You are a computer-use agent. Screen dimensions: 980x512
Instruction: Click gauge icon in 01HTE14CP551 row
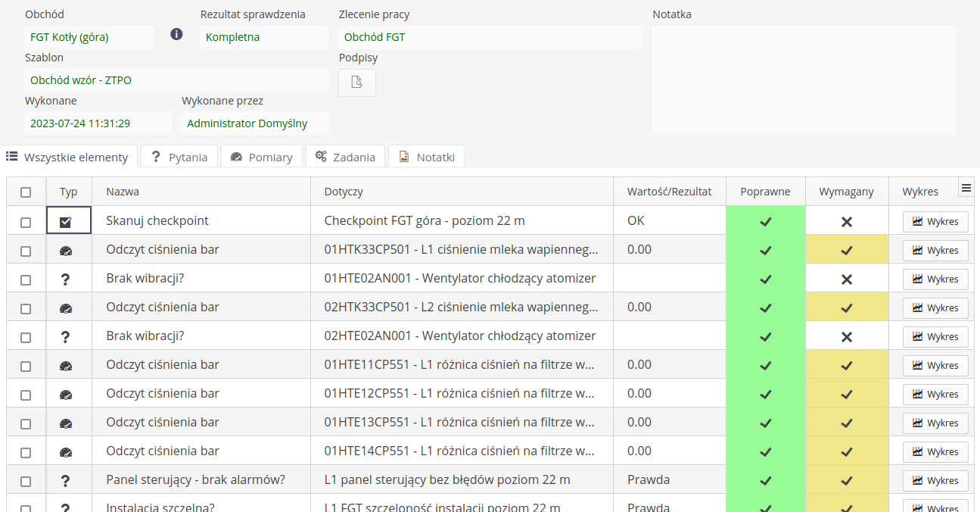click(66, 452)
